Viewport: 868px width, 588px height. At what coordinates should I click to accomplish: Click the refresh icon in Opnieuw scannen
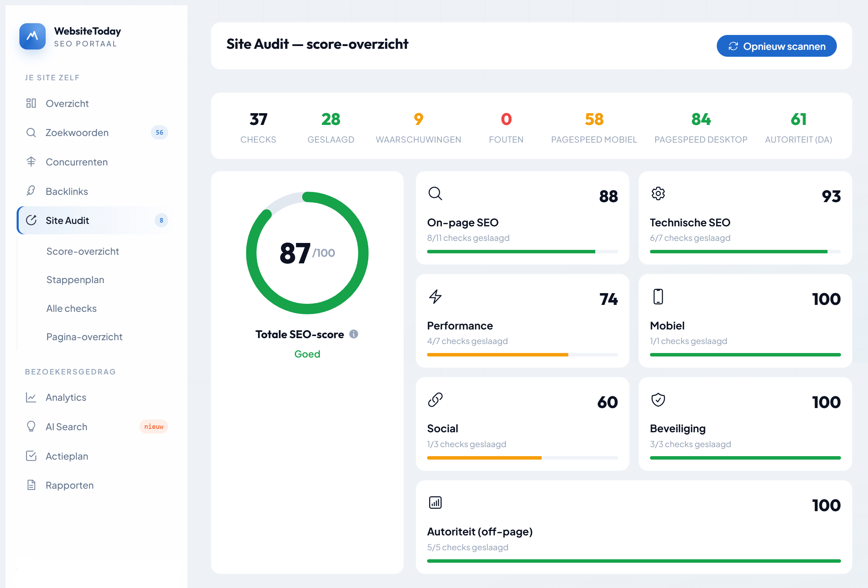coord(733,46)
